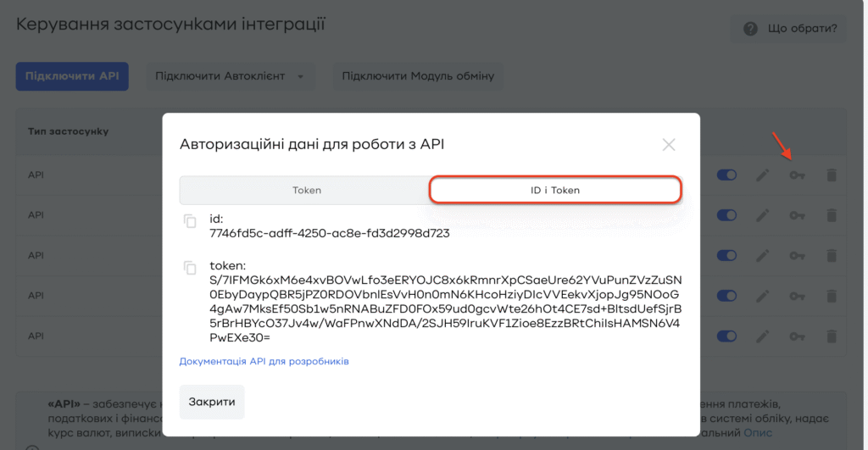Expand the Підключити Автоклієнт dropdown
The height and width of the screenshot is (450, 868).
[x=230, y=76]
